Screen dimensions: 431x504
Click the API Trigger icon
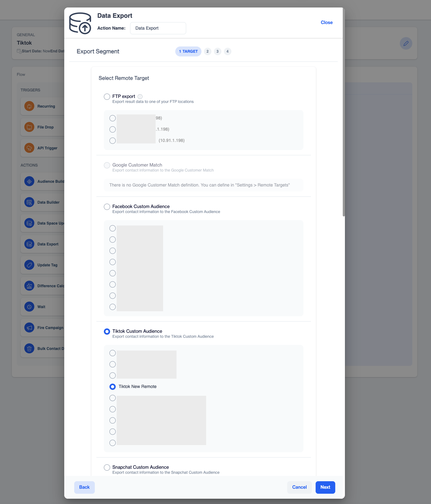(x=29, y=148)
